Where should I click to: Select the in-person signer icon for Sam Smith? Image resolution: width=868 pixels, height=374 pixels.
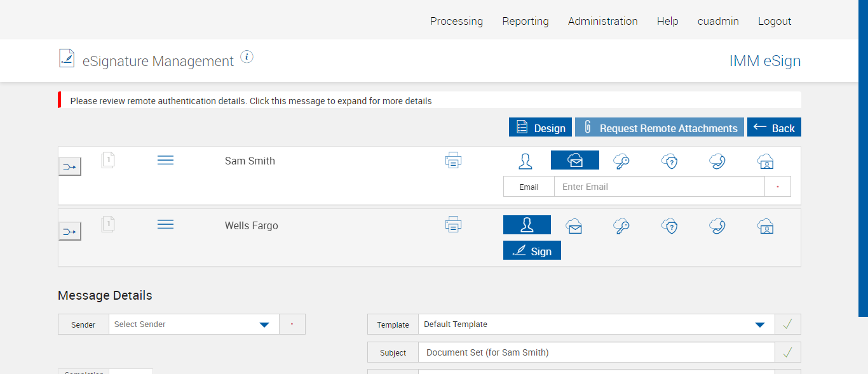point(526,161)
